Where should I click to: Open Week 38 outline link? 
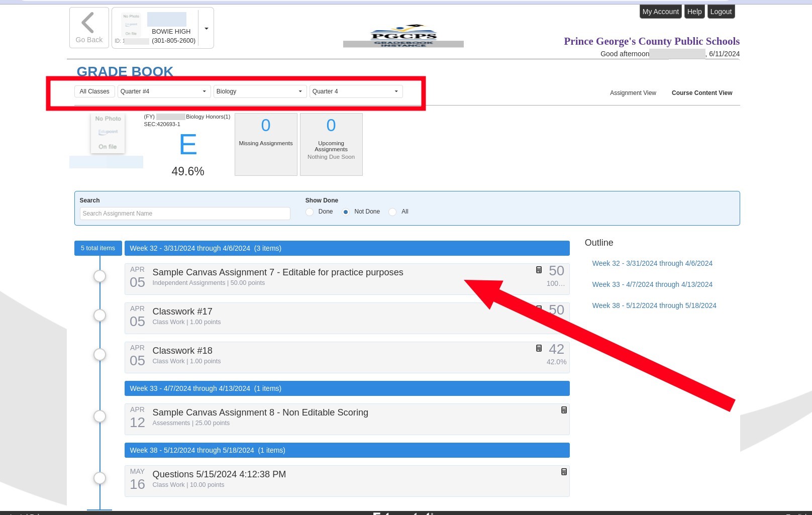pos(654,305)
